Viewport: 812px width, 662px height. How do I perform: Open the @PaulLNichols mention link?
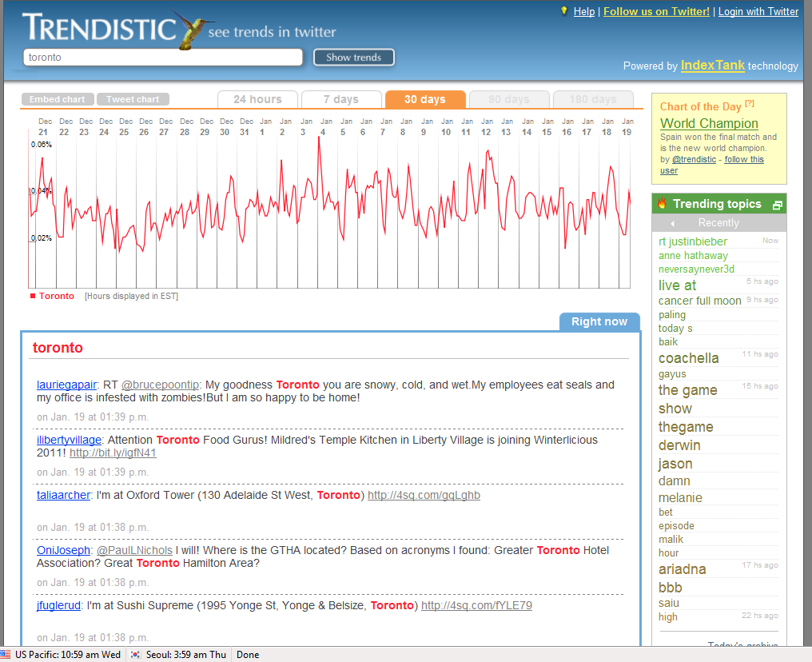(134, 550)
